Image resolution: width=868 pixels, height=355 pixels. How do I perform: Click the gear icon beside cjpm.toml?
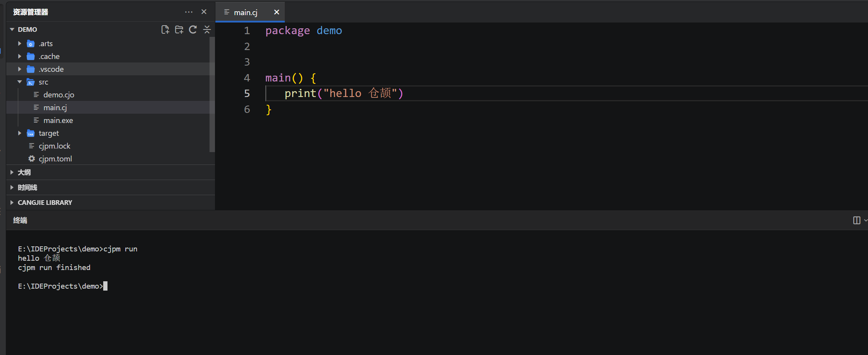tap(31, 159)
